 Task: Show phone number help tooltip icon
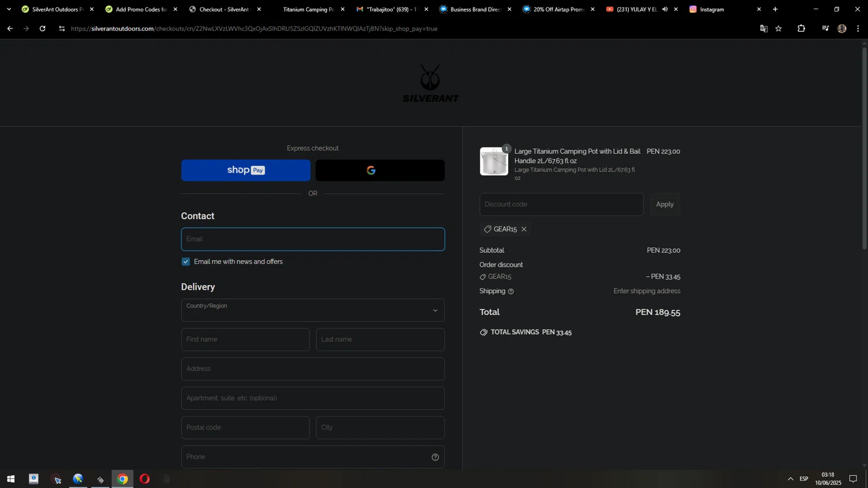[435, 457]
